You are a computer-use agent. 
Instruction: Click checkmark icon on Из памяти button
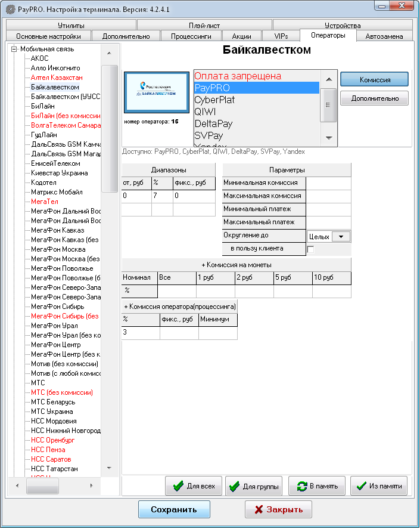[359, 486]
